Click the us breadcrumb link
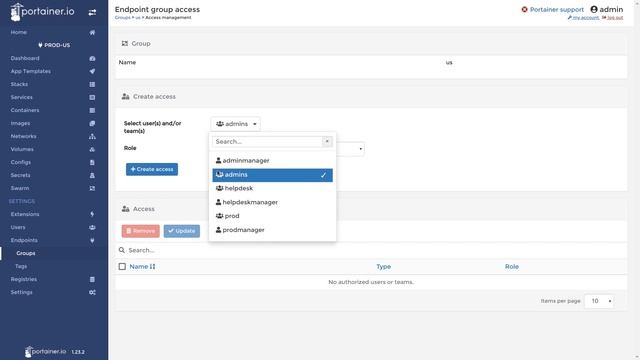The width and height of the screenshot is (640, 360). tap(138, 18)
